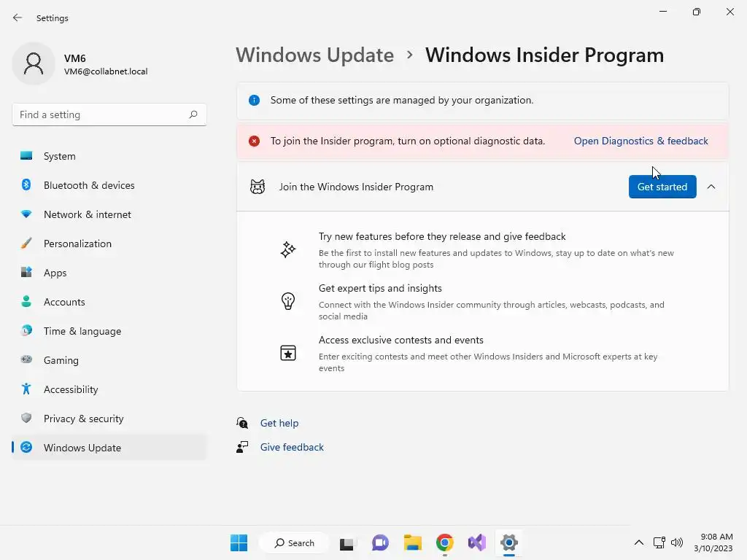Screen dimensions: 747x560
Task: Click the Gaming controller icon
Action: click(x=27, y=359)
